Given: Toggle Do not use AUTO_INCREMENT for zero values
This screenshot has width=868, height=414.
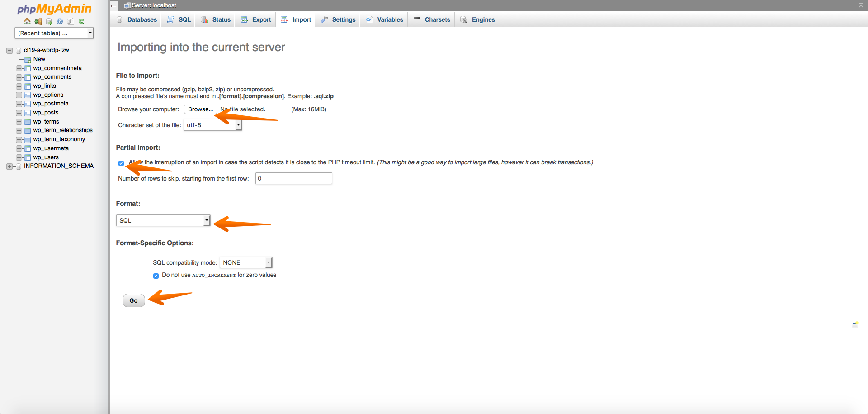Looking at the screenshot, I should (x=156, y=276).
